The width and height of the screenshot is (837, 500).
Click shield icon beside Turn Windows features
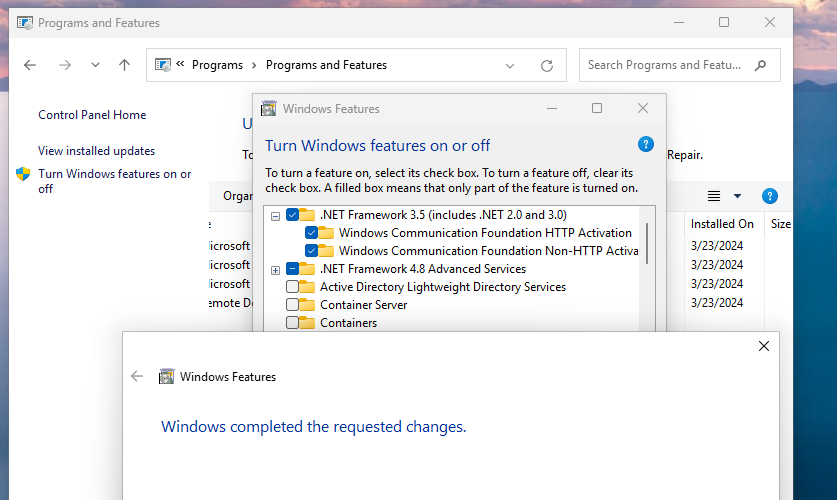point(23,174)
